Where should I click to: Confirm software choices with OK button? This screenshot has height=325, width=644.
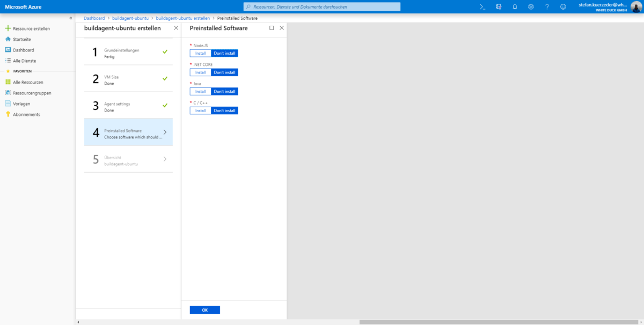[x=204, y=309]
